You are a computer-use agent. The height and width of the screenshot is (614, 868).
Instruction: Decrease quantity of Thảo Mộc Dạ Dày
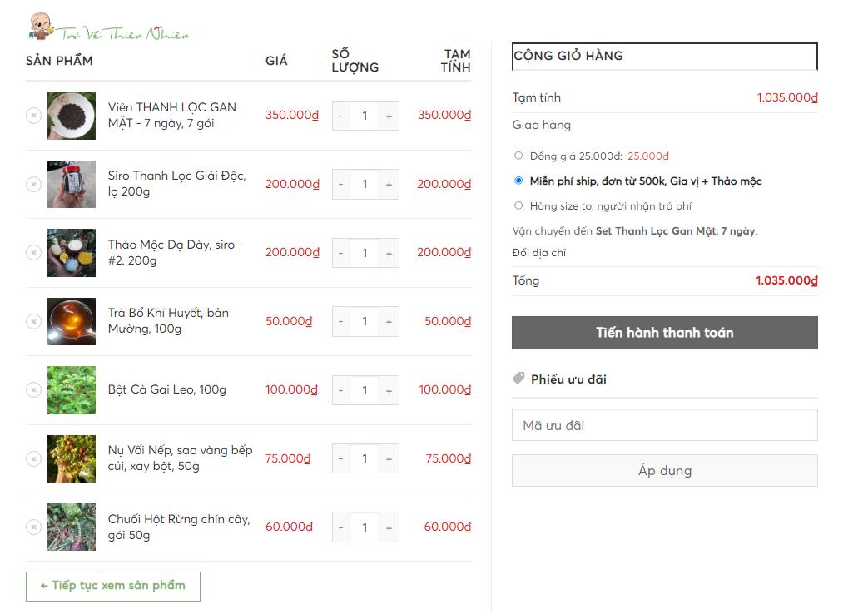340,253
